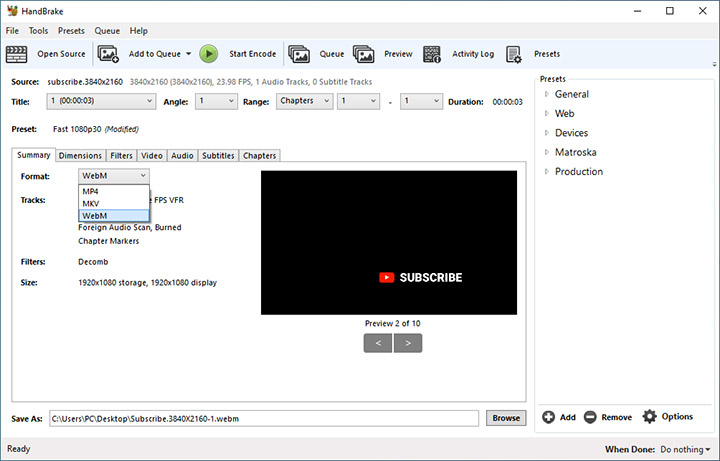
Task: Open the Title dropdown
Action: [x=101, y=101]
